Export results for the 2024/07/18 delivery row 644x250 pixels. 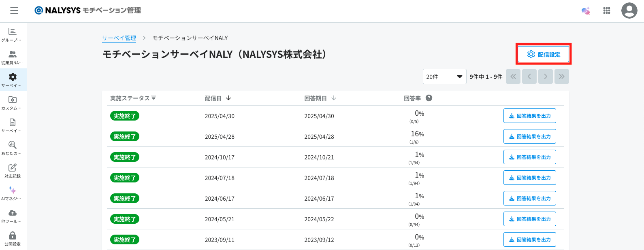(x=530, y=178)
